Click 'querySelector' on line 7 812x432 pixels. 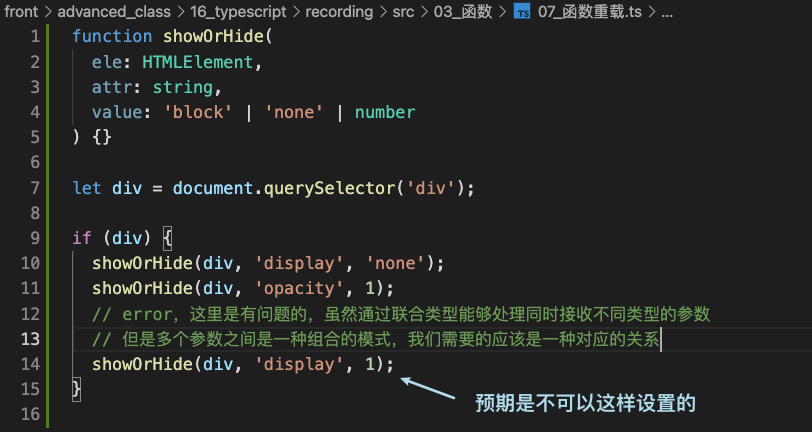[329, 188]
